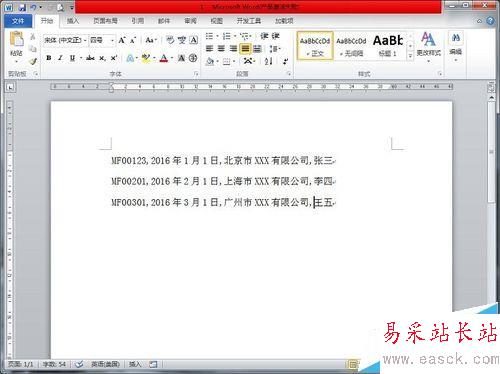The width and height of the screenshot is (500, 374).
Task: Apply strikethrough formatting
Action: coord(90,58)
